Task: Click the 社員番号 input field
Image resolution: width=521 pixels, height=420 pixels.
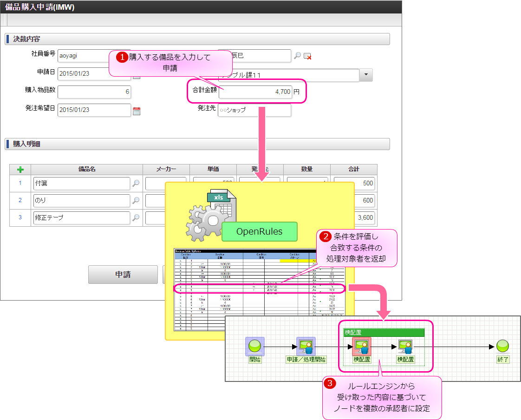Action: click(x=84, y=56)
